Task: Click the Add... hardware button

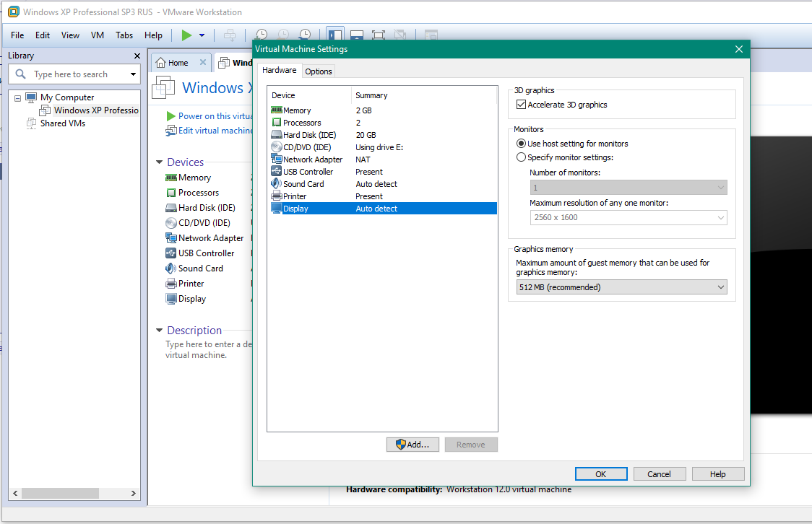Action: (412, 445)
